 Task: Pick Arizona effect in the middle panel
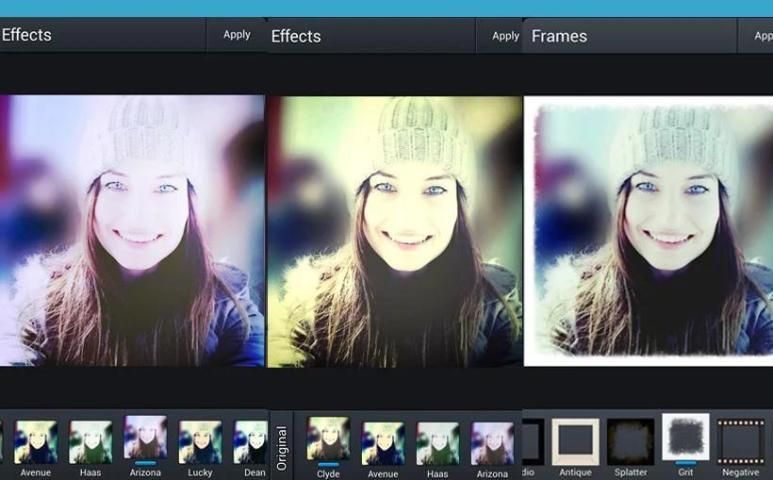point(492,441)
